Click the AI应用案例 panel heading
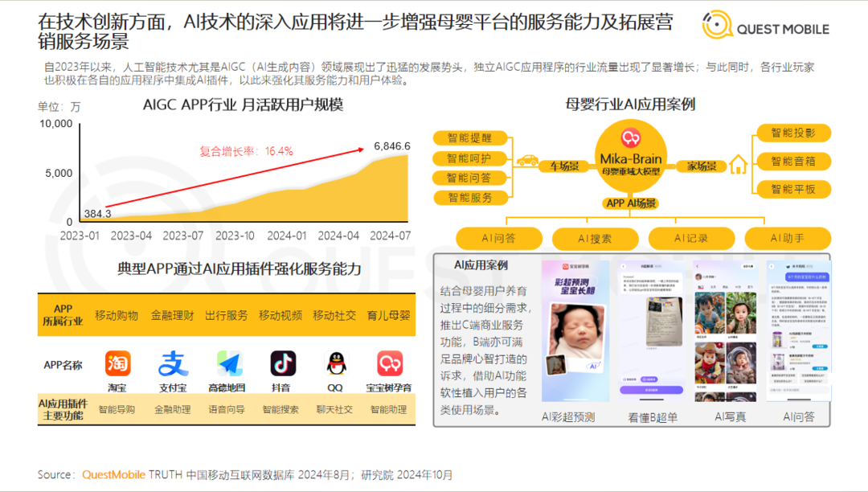Screen dimensions: 868x492 481,265
